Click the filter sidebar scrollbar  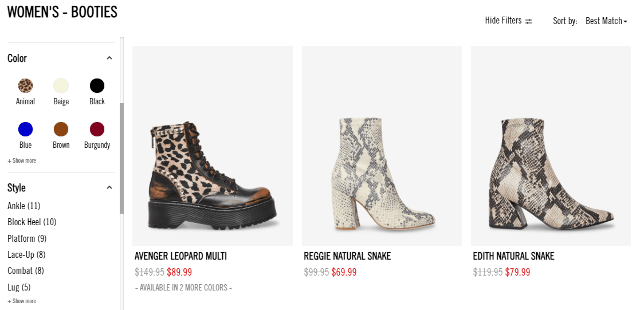[x=121, y=158]
